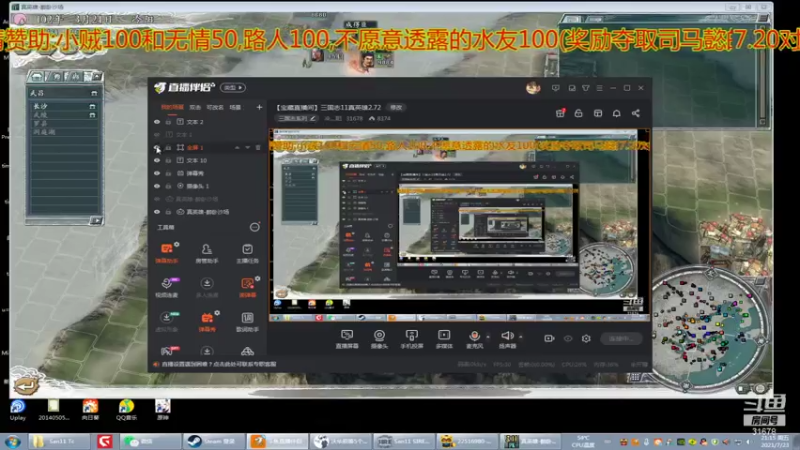Mute the 扬声器 speaker

507,339
